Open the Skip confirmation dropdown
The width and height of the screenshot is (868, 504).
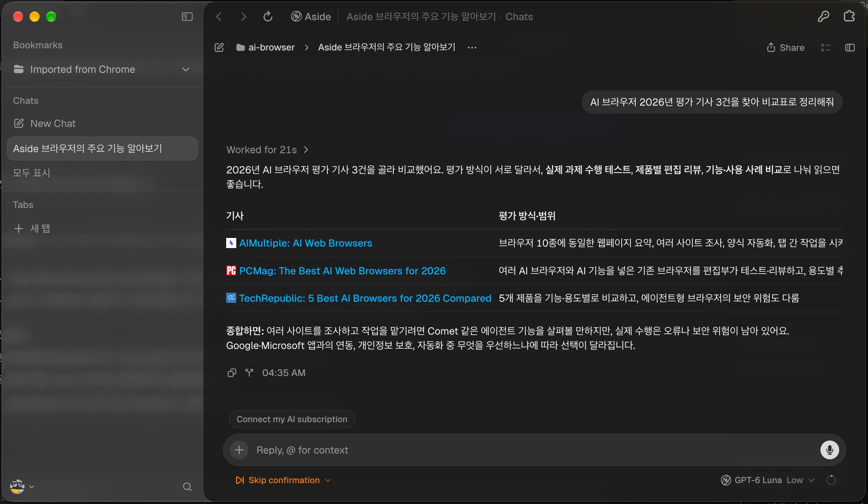[x=283, y=480]
